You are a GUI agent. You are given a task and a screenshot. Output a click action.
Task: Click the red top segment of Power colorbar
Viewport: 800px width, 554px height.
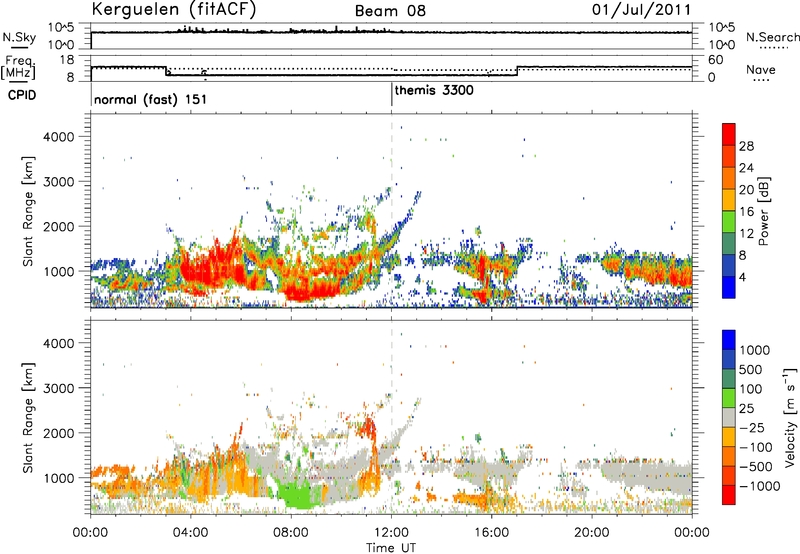(729, 134)
